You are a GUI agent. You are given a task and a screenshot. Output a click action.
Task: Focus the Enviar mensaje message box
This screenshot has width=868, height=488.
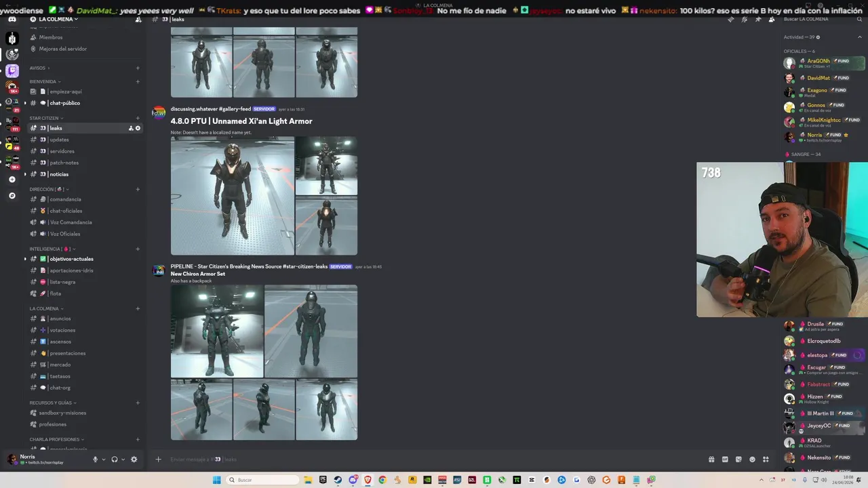[434, 460]
